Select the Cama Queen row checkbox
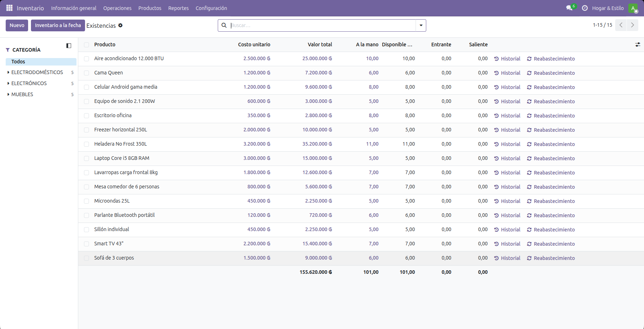 [x=86, y=73]
